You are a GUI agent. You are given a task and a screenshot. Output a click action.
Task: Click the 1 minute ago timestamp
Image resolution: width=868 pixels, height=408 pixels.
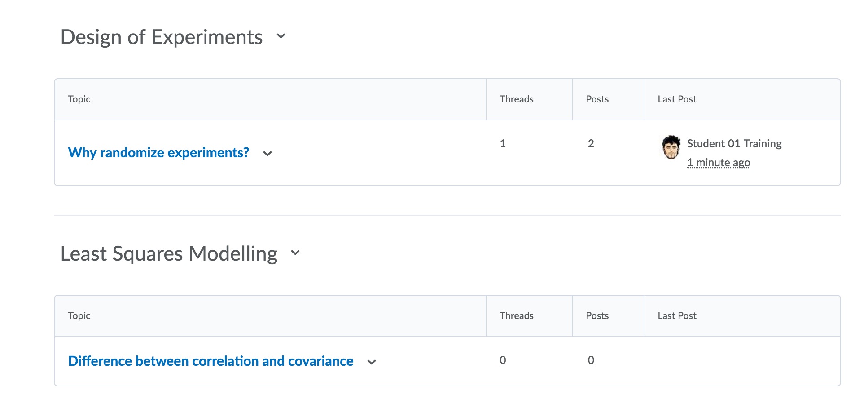point(719,163)
